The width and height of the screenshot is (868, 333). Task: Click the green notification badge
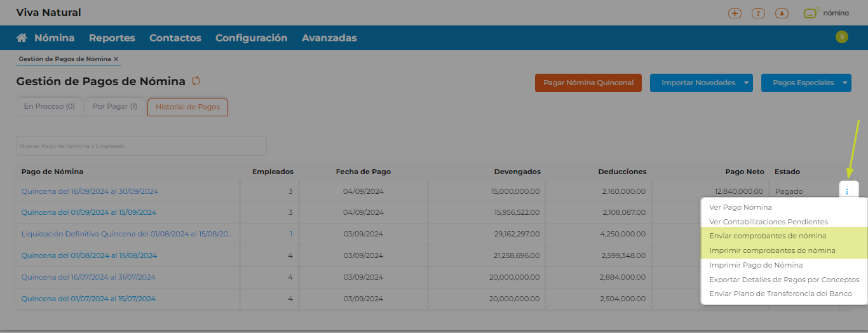coord(842,37)
